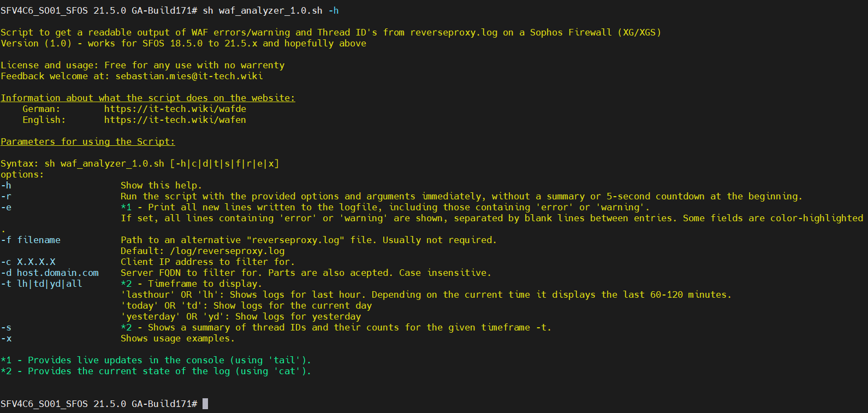Click the -r option flag in the options list
The image size is (868, 413).
coord(6,196)
